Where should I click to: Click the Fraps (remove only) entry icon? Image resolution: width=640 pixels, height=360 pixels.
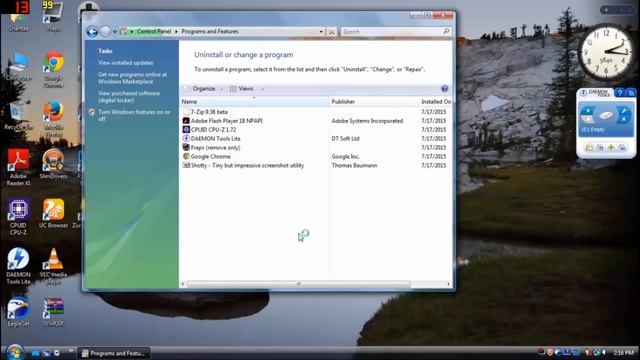pyautogui.click(x=186, y=147)
